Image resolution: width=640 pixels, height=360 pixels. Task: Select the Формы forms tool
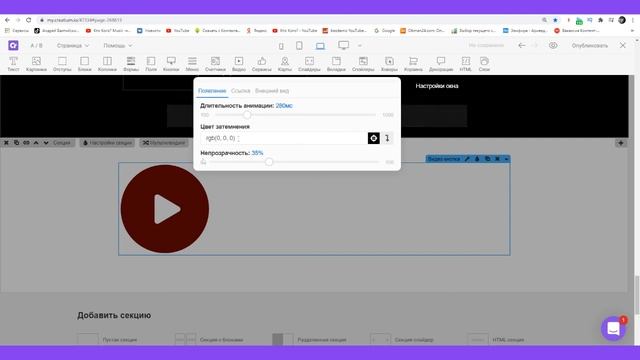[131, 64]
